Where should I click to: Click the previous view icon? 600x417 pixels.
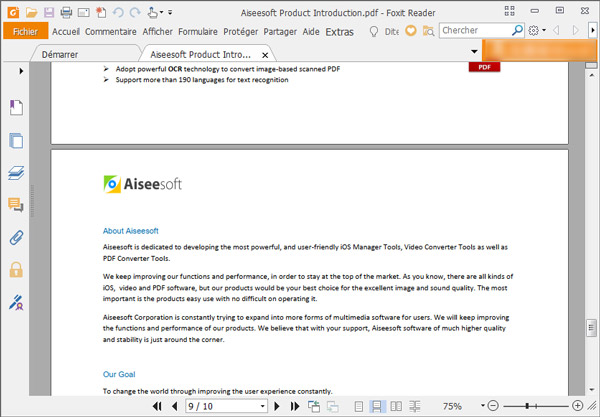[314, 406]
